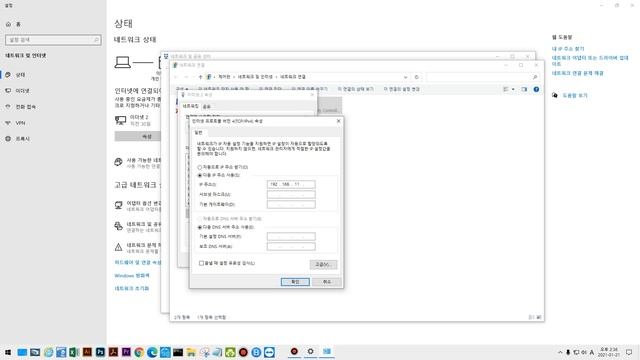Select 자동으로 IP 주소 받기 radio button
The image size is (640, 360).
click(x=200, y=167)
